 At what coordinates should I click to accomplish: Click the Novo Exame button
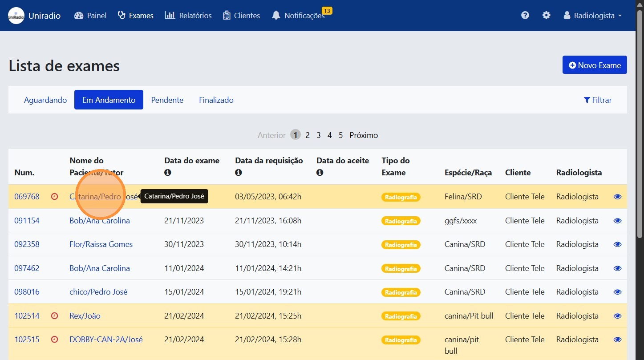594,65
